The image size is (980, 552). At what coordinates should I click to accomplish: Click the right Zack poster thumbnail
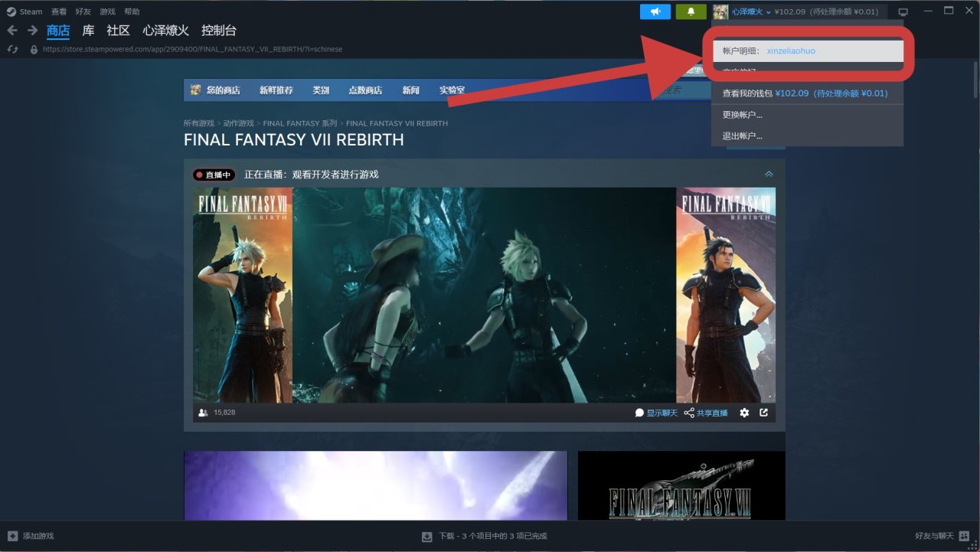(726, 296)
